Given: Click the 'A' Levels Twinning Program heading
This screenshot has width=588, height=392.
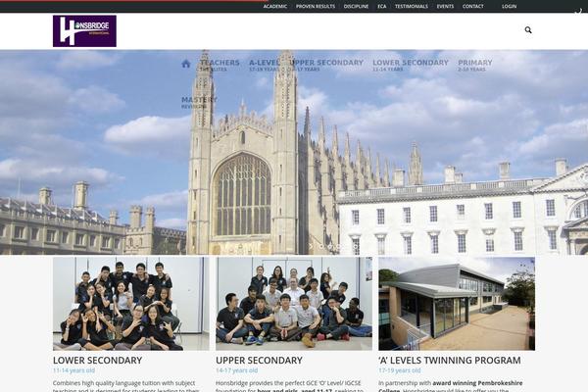Looking at the screenshot, I should 449,360.
